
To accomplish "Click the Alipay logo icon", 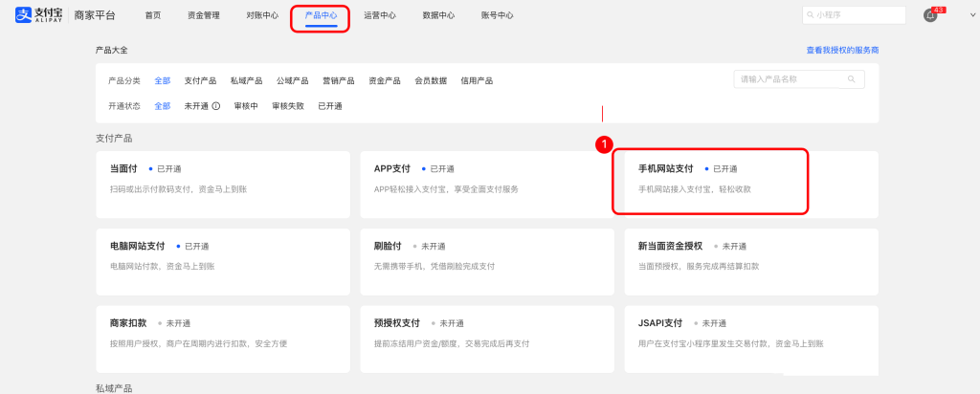I will (x=24, y=15).
